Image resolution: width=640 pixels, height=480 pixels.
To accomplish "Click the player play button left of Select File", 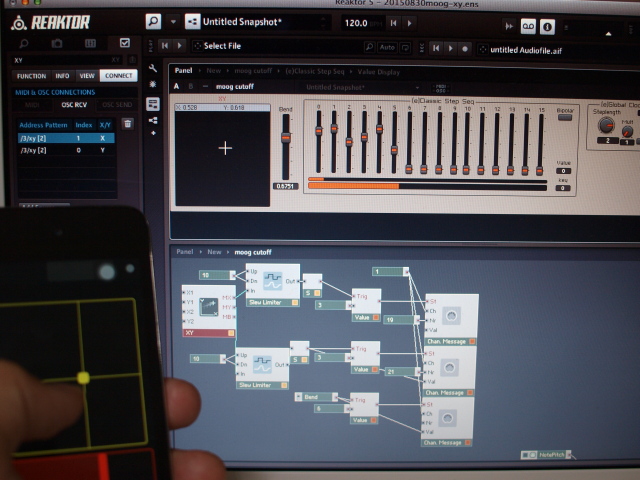I will coord(179,46).
